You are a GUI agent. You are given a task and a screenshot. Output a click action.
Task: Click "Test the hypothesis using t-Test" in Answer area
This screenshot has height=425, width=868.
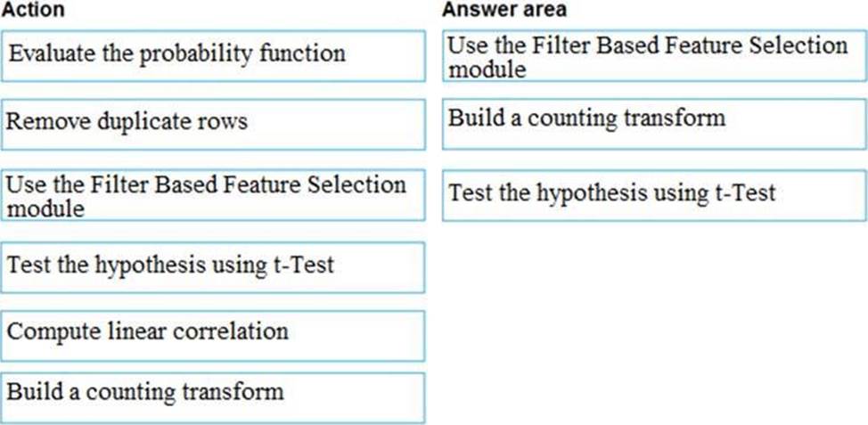[x=653, y=194]
